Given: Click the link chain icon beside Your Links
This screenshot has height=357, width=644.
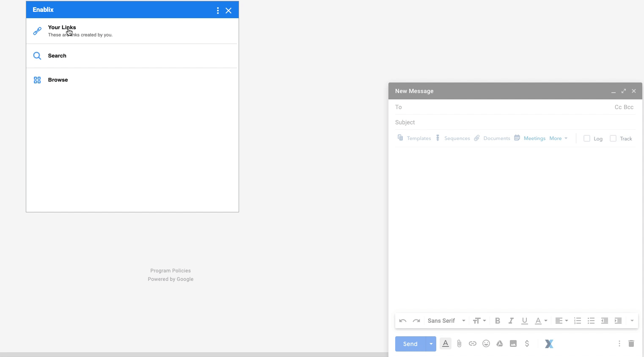Looking at the screenshot, I should tap(37, 31).
